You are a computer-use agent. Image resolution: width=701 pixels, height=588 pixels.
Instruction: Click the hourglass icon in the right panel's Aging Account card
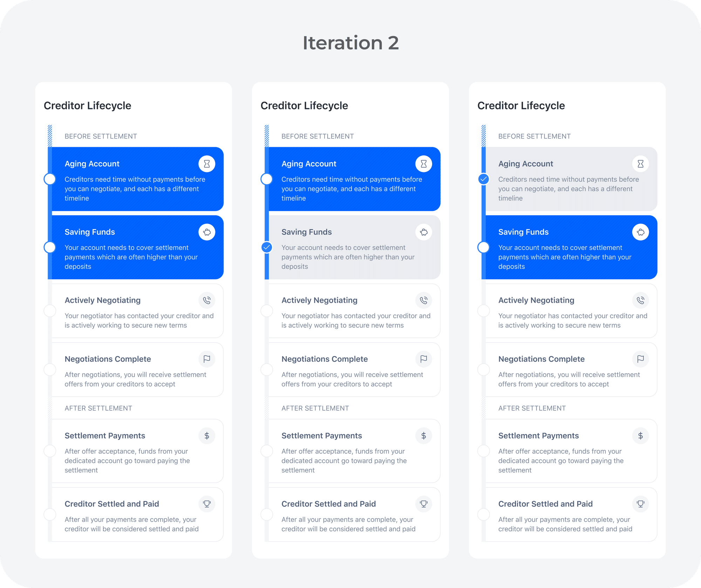641,164
